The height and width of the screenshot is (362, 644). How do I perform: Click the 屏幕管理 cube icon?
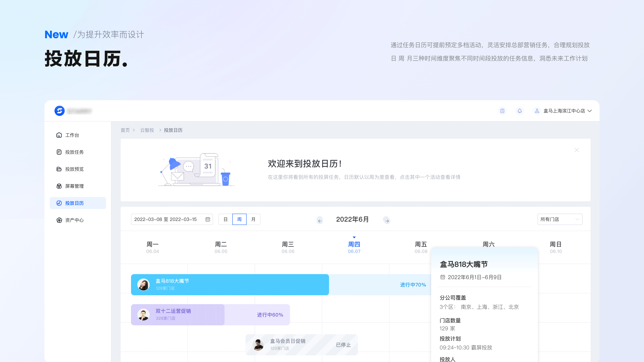(59, 186)
